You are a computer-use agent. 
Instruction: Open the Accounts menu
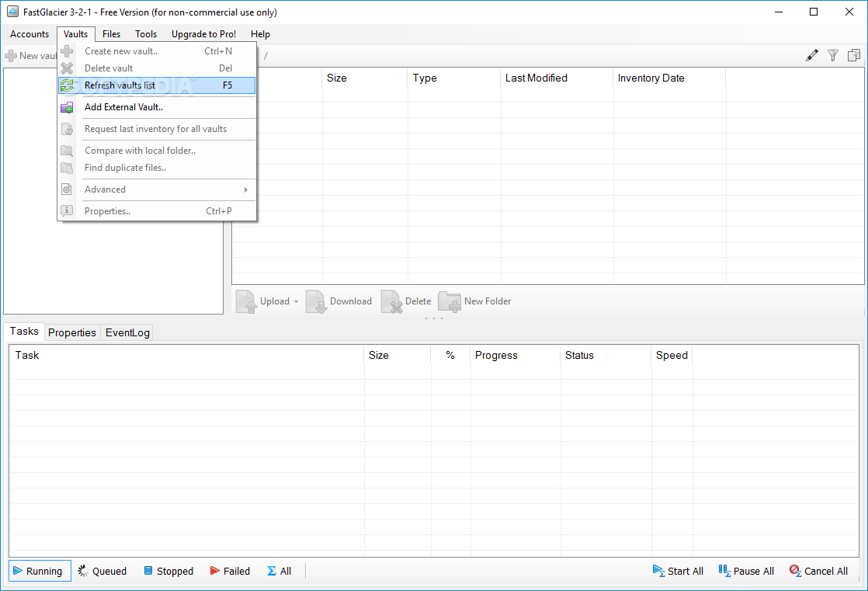(x=30, y=34)
